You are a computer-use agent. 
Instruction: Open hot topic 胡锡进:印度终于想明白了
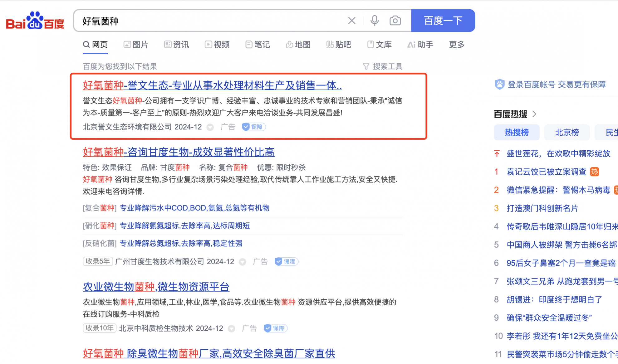pos(554,299)
